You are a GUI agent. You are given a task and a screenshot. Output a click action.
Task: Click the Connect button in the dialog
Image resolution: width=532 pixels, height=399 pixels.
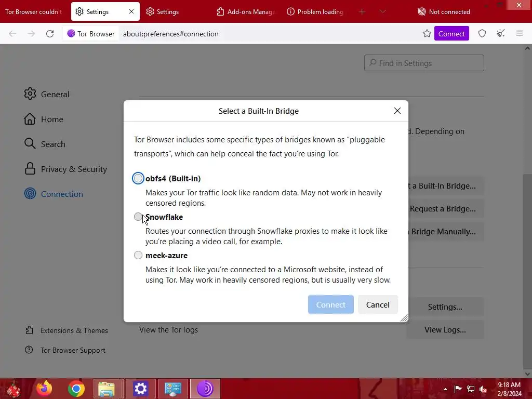[x=331, y=304]
